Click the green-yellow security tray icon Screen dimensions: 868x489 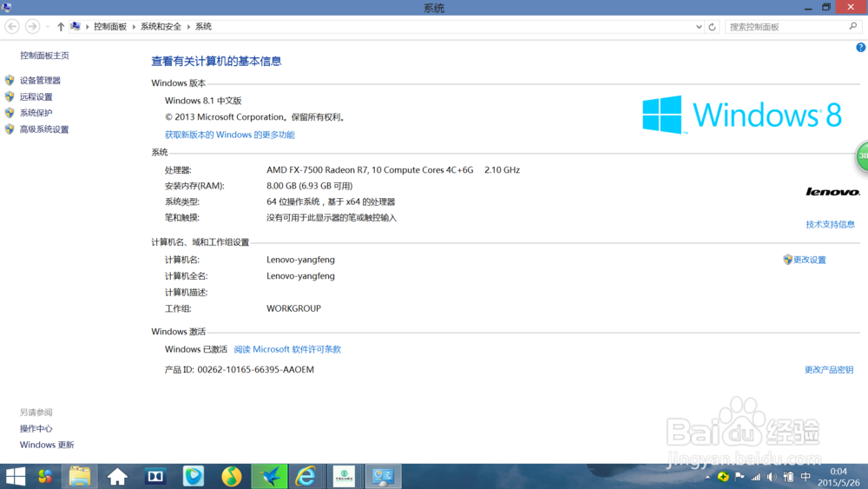tap(723, 477)
